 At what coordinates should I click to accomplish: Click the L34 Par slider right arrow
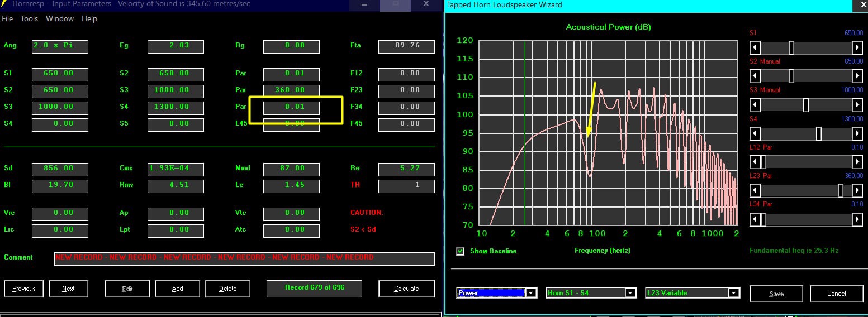857,219
